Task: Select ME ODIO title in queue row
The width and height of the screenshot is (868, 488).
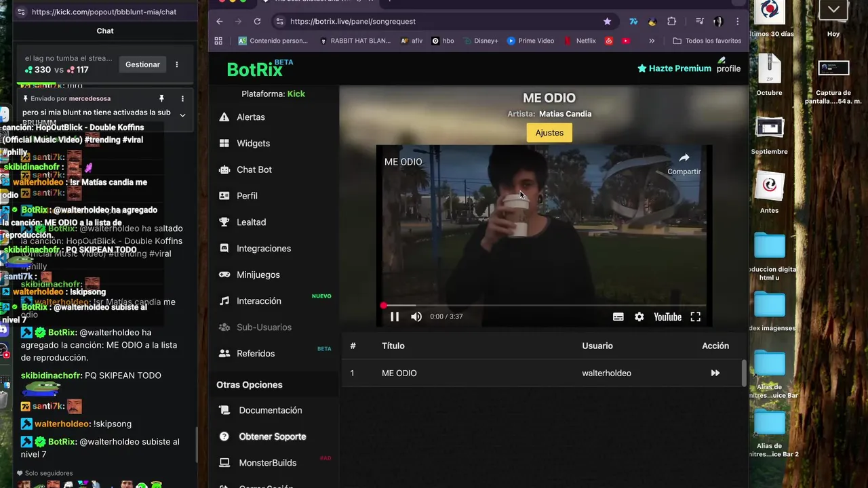Action: pos(399,373)
